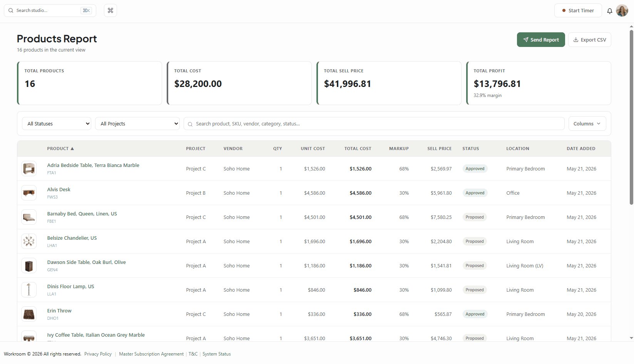Open notifications bell icon
The height and width of the screenshot is (364, 634).
click(610, 11)
